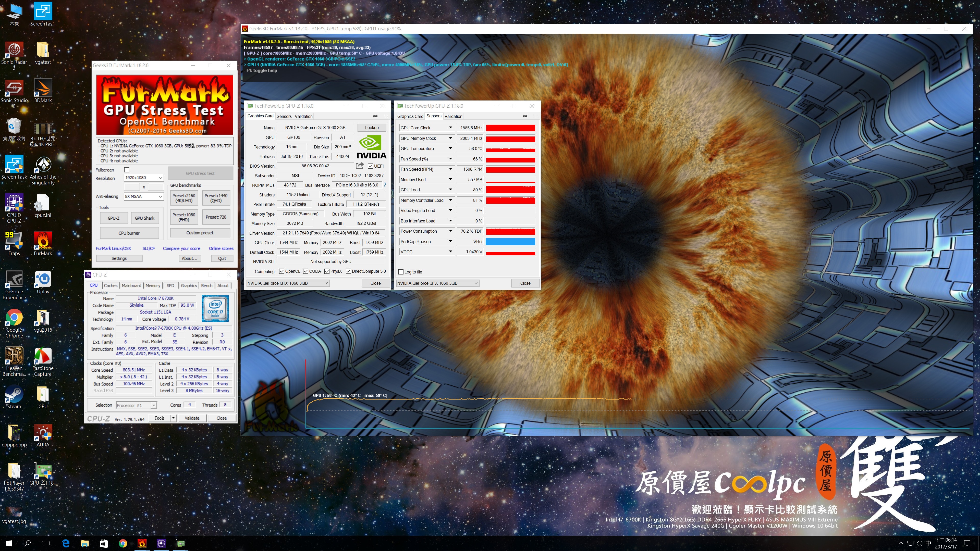Open the Anti-aliasing 8X MSAA dropdown

144,196
